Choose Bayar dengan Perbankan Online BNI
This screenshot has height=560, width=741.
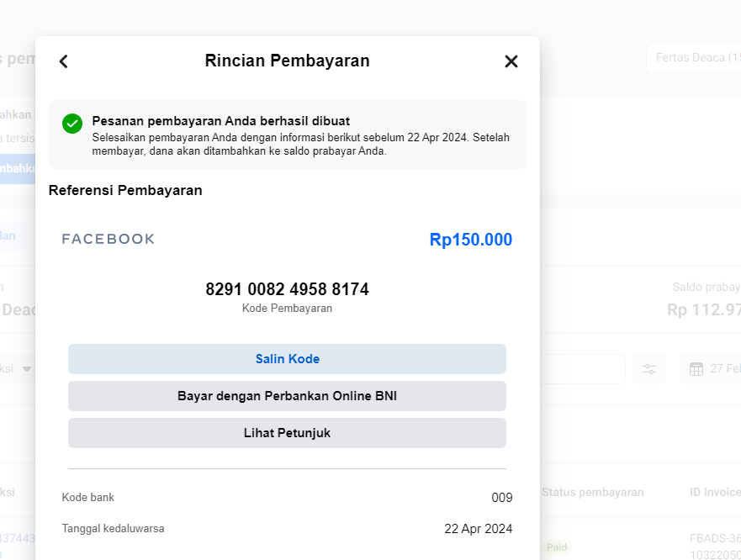point(287,396)
